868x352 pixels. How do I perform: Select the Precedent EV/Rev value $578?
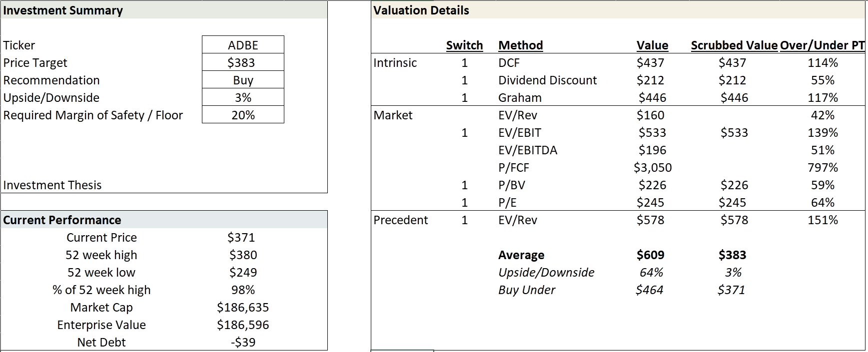[651, 220]
